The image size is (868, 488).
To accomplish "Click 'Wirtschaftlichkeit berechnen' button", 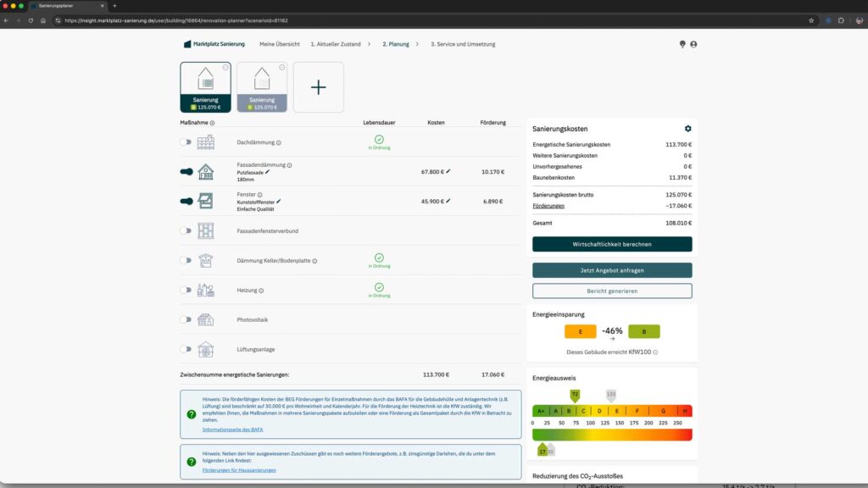I will pos(612,244).
